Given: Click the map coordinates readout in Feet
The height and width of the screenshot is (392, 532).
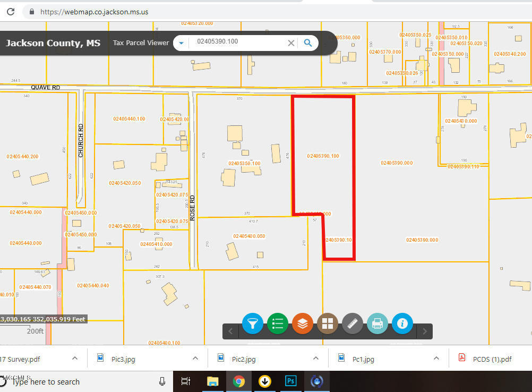Looking at the screenshot, I should tap(43, 319).
